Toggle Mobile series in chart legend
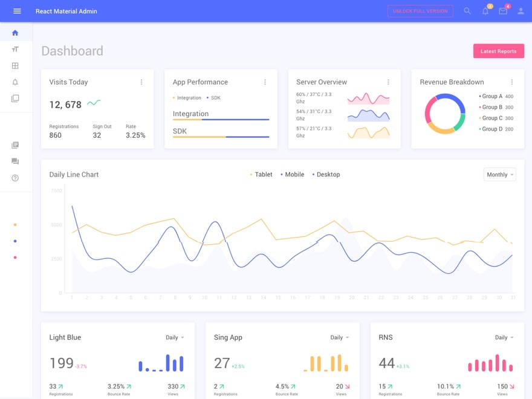Image resolution: width=532 pixels, height=399 pixels. pyautogui.click(x=293, y=175)
